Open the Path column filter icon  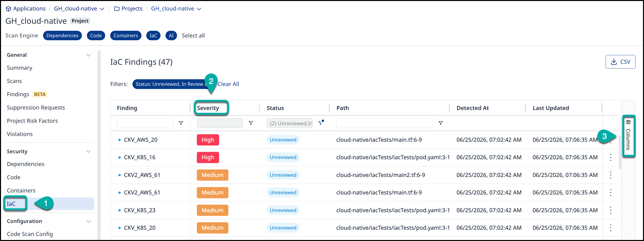441,123
